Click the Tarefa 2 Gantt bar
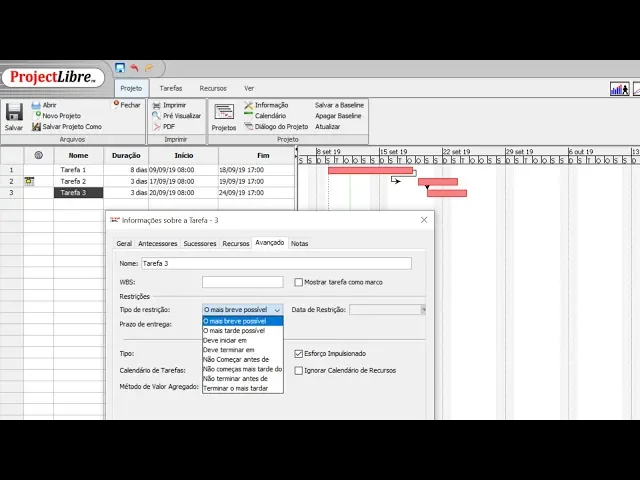The image size is (640, 480). tap(438, 182)
